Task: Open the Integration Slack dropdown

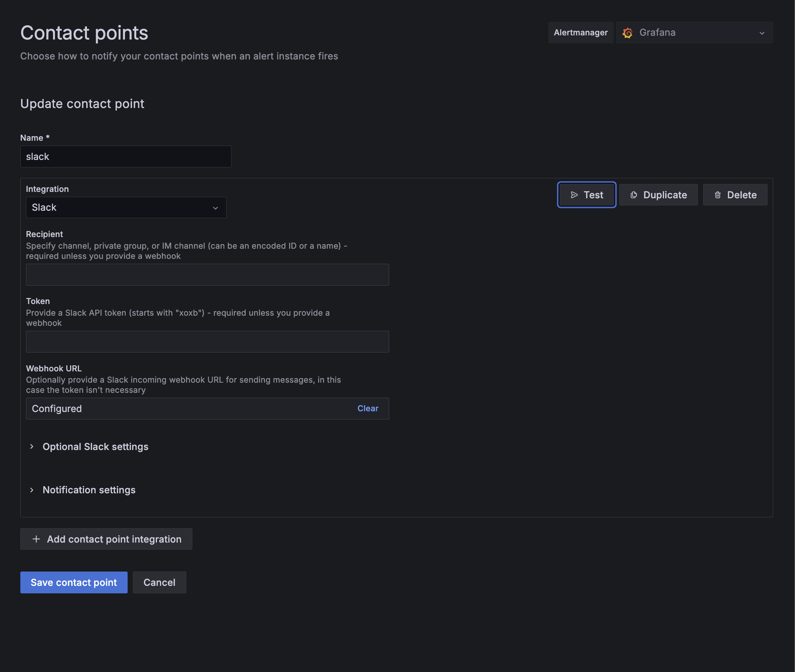Action: [126, 208]
